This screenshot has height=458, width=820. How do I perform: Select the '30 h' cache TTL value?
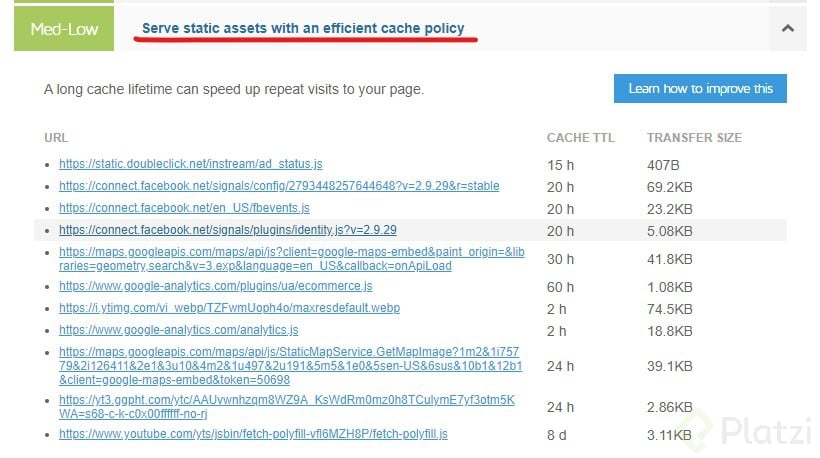click(x=561, y=259)
